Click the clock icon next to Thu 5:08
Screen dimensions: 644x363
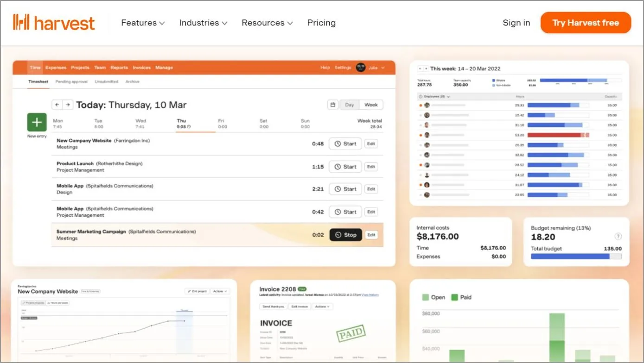[x=189, y=126]
